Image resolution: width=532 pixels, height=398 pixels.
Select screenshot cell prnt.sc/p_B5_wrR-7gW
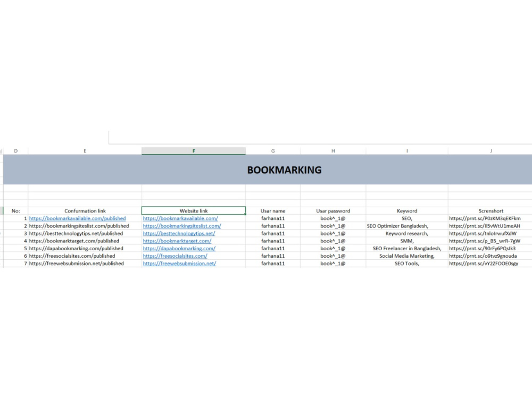490,241
